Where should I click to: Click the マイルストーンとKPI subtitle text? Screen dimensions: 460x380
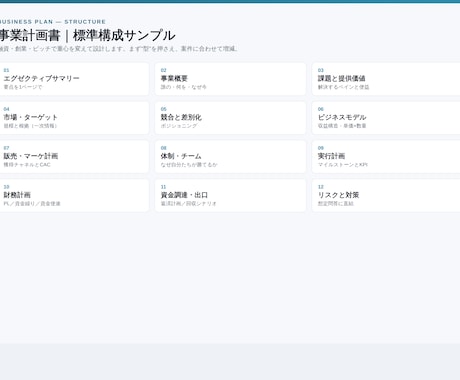(343, 165)
